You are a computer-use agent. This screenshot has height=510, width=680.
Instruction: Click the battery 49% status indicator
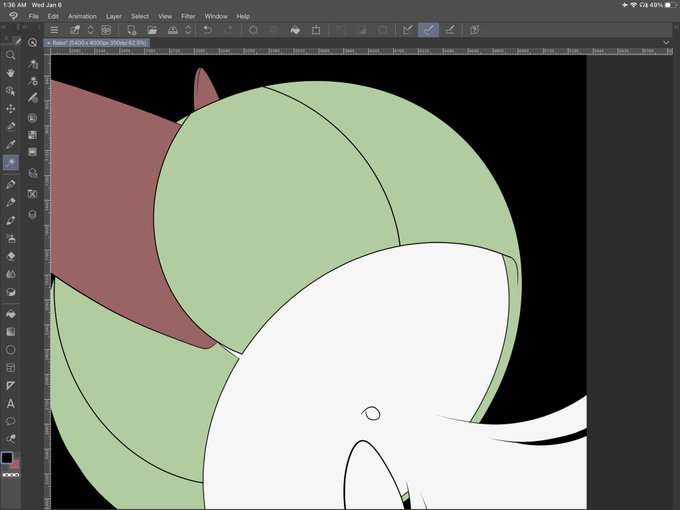pos(663,5)
